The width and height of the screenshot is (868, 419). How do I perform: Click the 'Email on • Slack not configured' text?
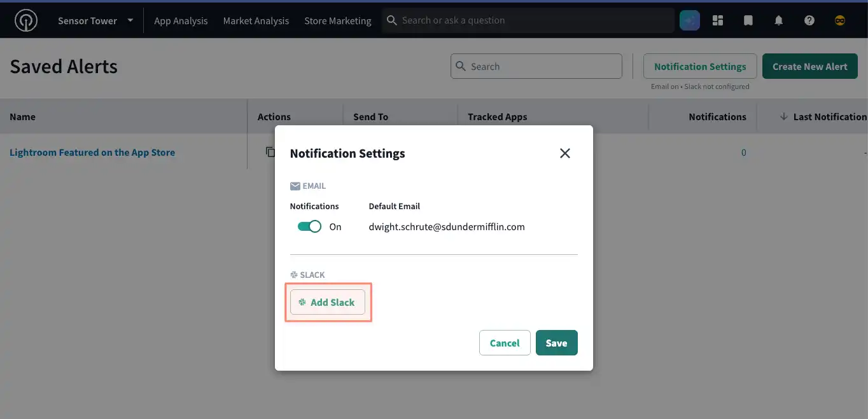[x=700, y=86]
